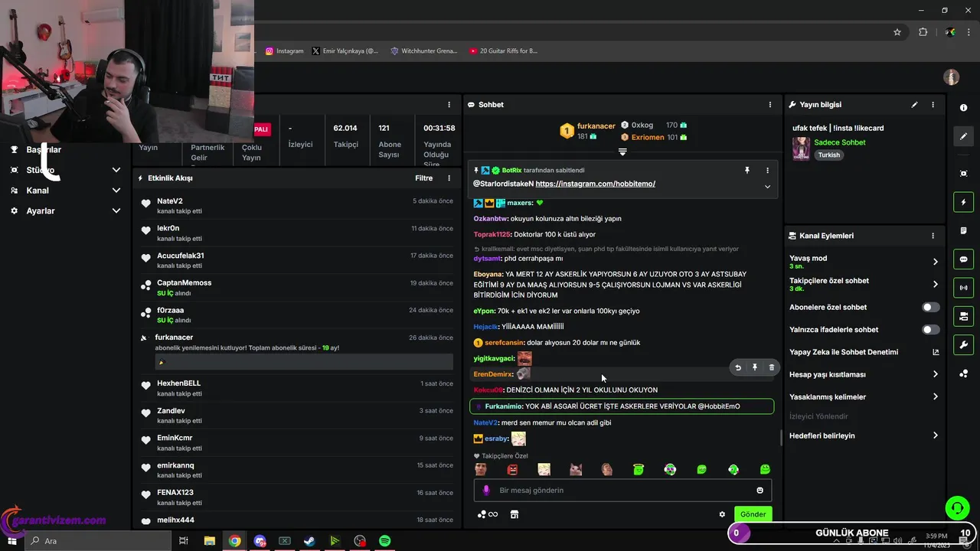
Task: Click the NateV2 follow event
Action: (297, 206)
